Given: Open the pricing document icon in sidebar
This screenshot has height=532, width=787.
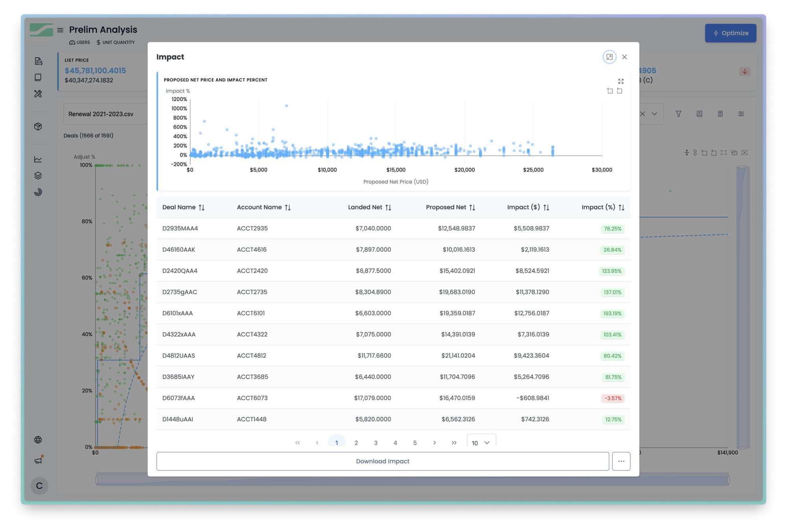Looking at the screenshot, I should tap(38, 61).
